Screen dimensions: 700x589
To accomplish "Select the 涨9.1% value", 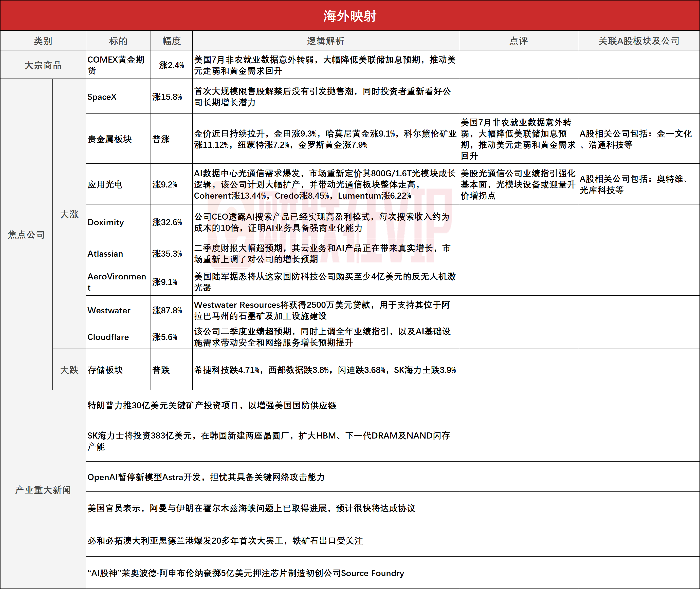I will pyautogui.click(x=165, y=282).
